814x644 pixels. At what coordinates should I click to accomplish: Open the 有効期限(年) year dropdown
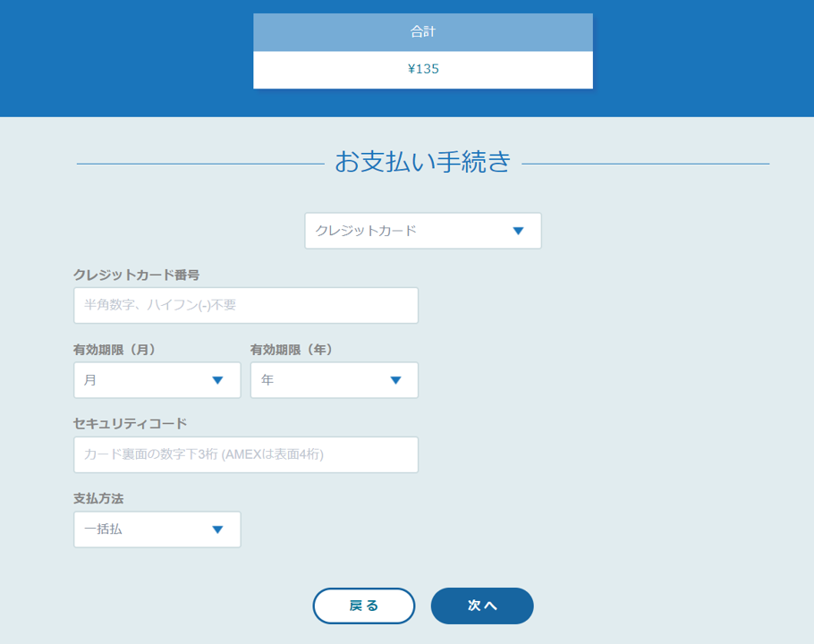pos(335,380)
